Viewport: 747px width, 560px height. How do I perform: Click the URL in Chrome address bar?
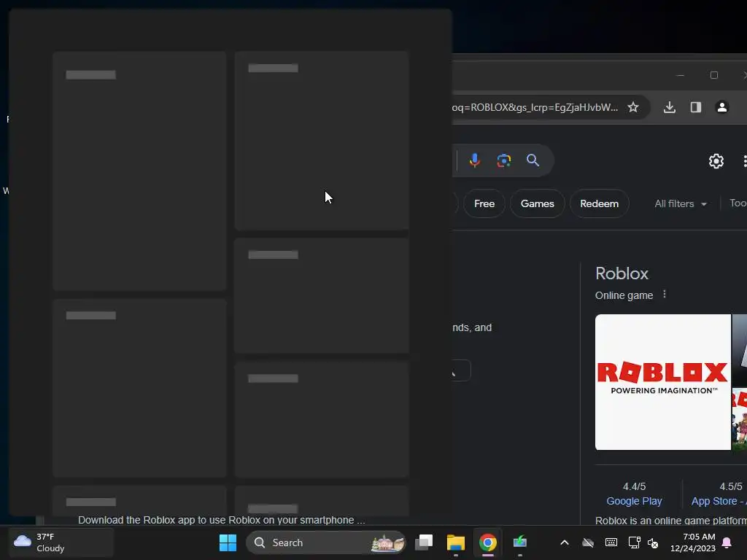[x=535, y=107]
